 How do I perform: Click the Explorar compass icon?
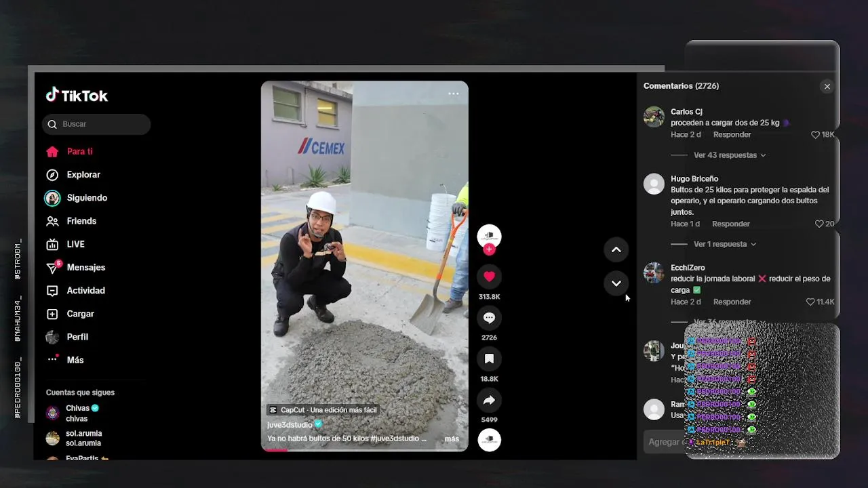pos(52,175)
